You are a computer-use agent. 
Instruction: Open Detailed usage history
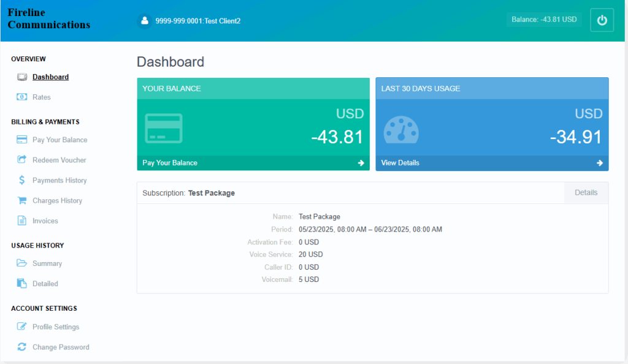click(45, 284)
